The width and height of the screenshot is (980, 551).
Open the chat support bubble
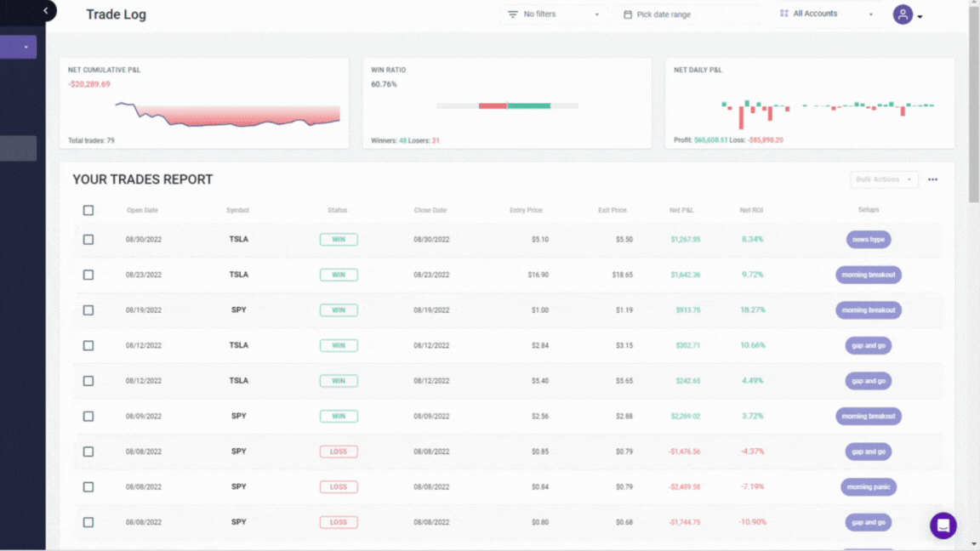click(943, 525)
